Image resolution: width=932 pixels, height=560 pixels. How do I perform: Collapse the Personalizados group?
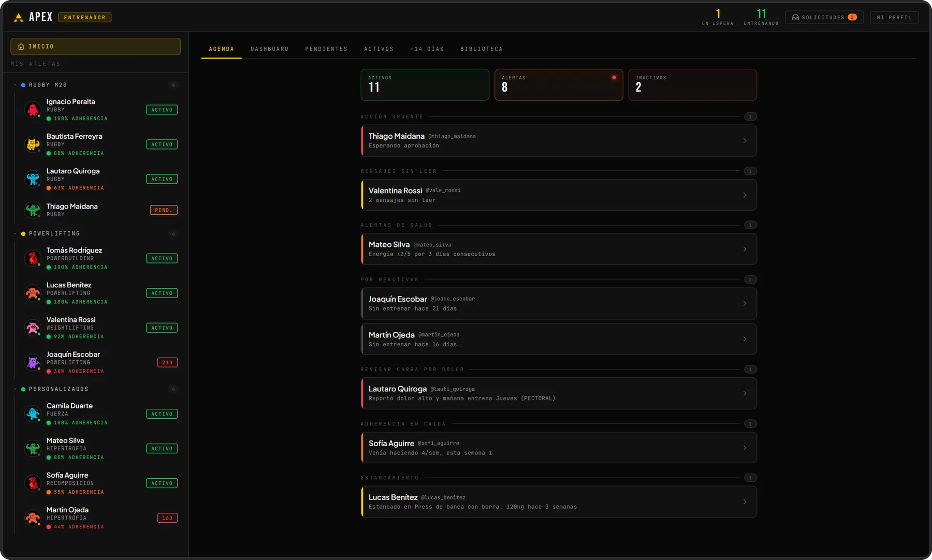[x=15, y=389]
